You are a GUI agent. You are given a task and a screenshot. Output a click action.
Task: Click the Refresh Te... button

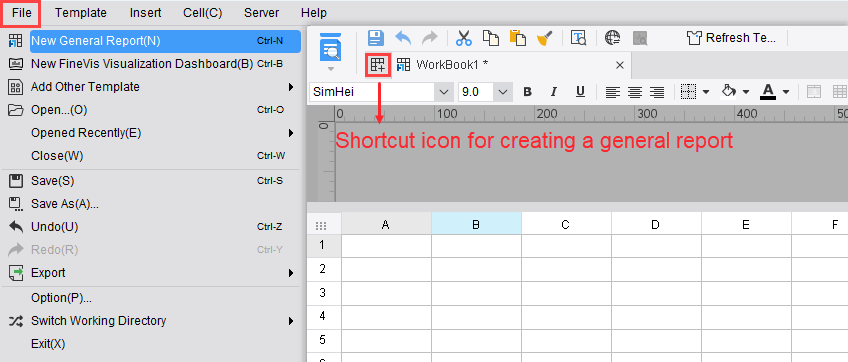click(x=731, y=38)
